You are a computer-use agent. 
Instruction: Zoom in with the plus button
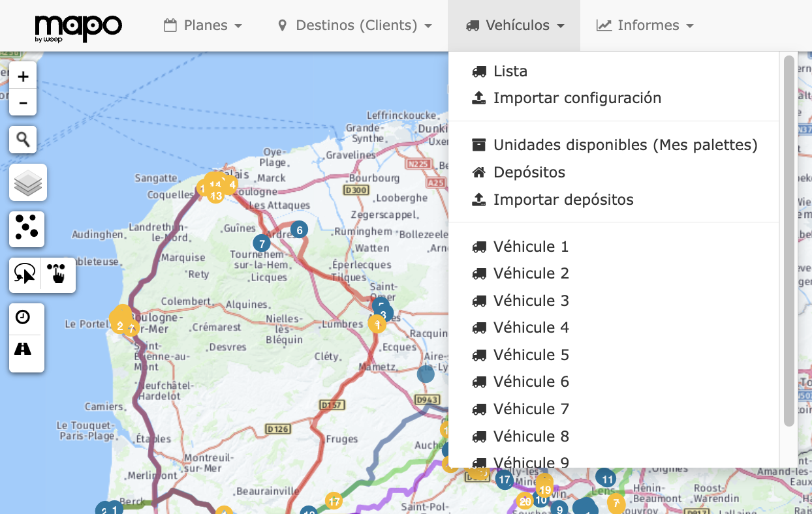point(23,76)
